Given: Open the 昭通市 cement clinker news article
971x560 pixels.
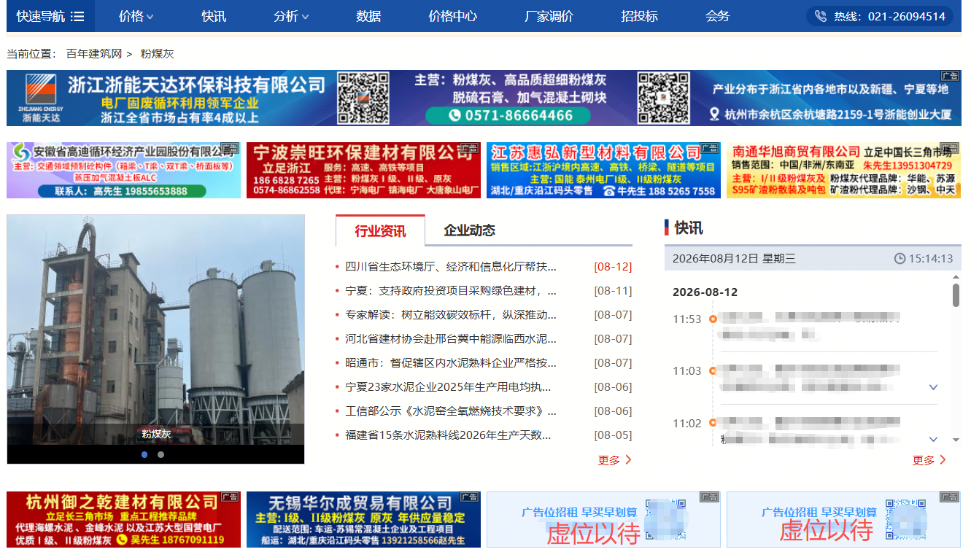Looking at the screenshot, I should tap(451, 363).
